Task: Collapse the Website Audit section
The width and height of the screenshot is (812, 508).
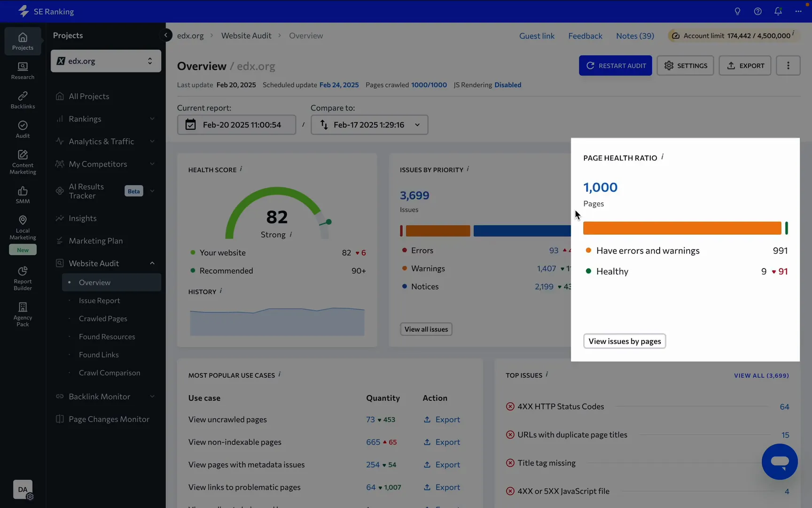Action: click(x=152, y=263)
